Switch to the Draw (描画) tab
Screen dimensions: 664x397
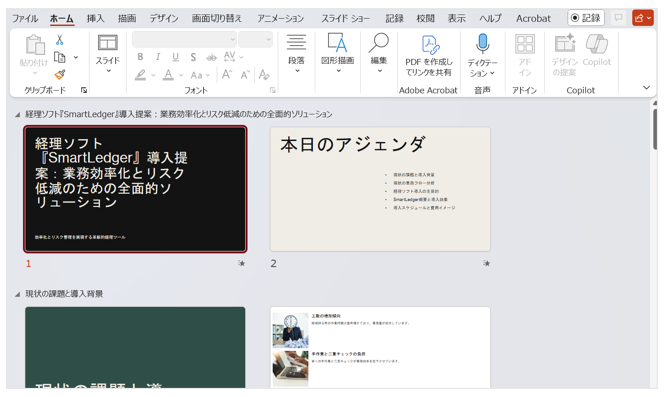point(127,18)
